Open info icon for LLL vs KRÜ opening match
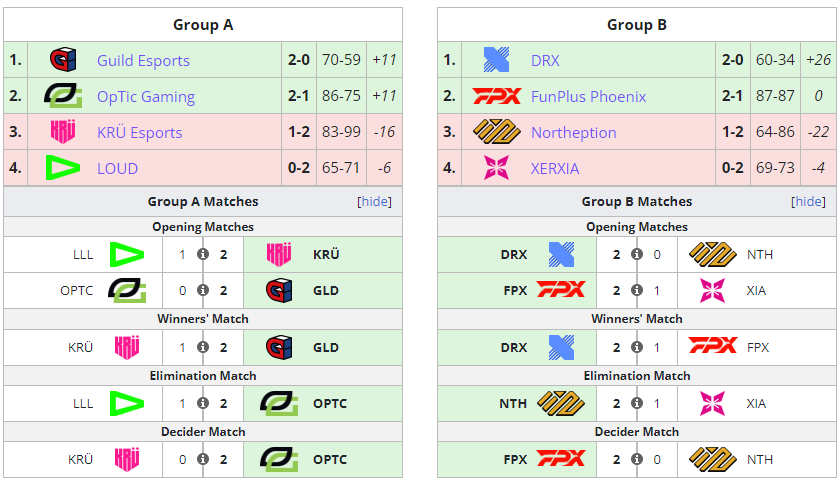Viewport: 840px width, 482px height. pos(203,254)
